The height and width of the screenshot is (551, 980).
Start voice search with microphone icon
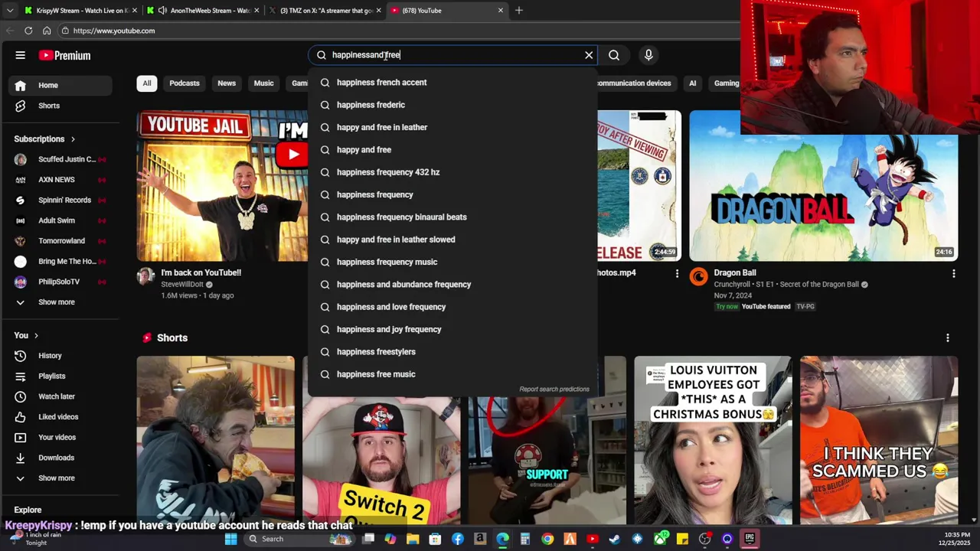click(x=648, y=55)
